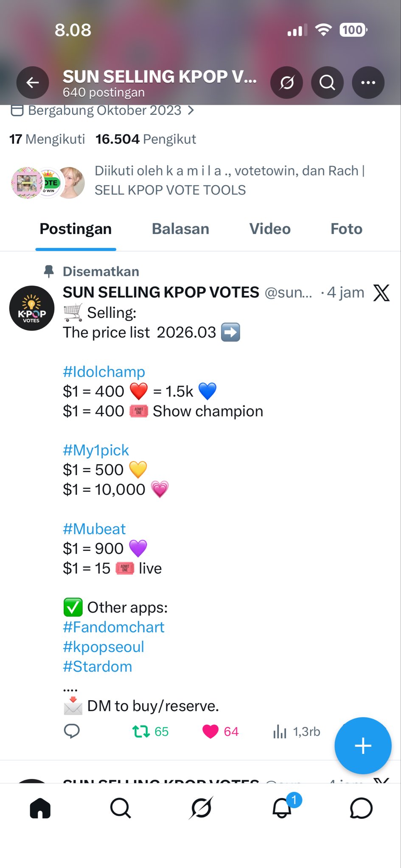Open the three-dot more options menu
The width and height of the screenshot is (401, 868).
(368, 83)
